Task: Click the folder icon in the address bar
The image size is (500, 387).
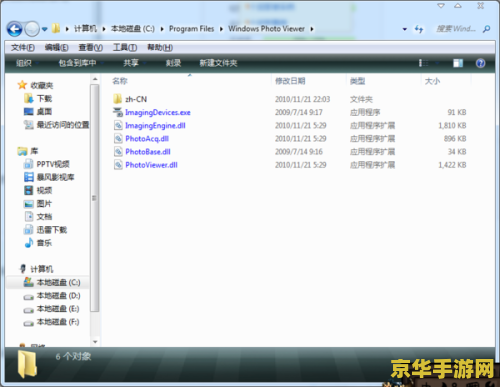Action: pos(56,29)
